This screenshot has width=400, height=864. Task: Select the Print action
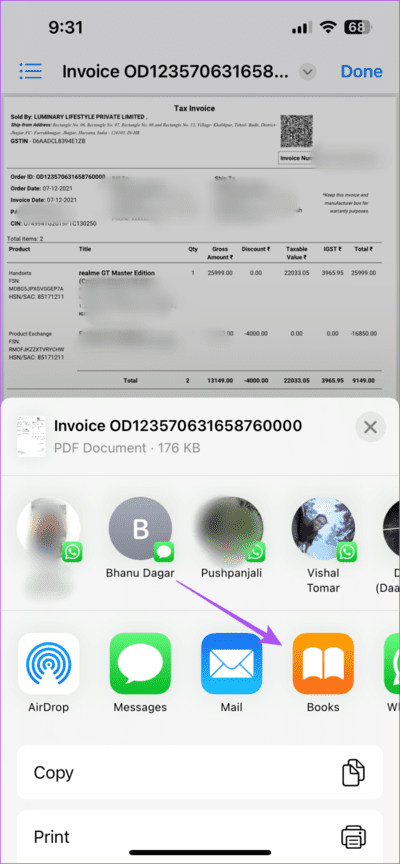(x=199, y=836)
